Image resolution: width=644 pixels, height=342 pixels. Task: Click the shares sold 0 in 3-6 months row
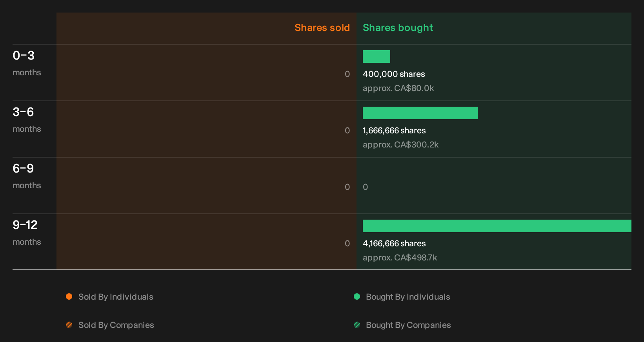pyautogui.click(x=347, y=131)
